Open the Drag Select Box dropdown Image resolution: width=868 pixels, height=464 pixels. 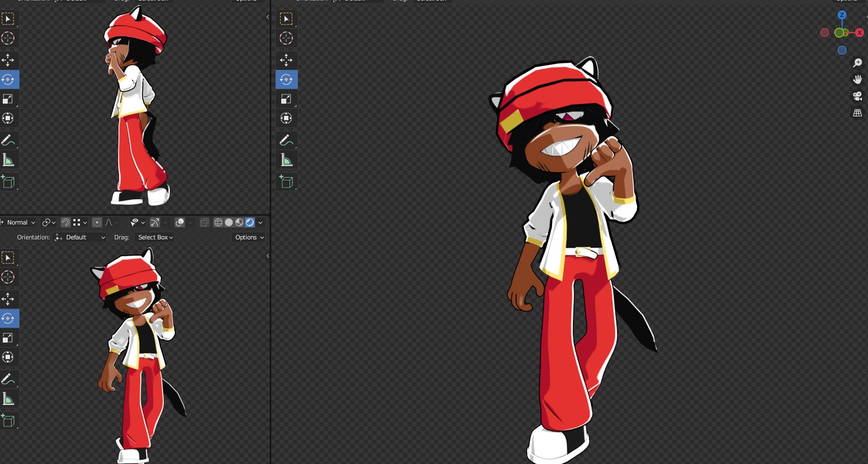(156, 237)
